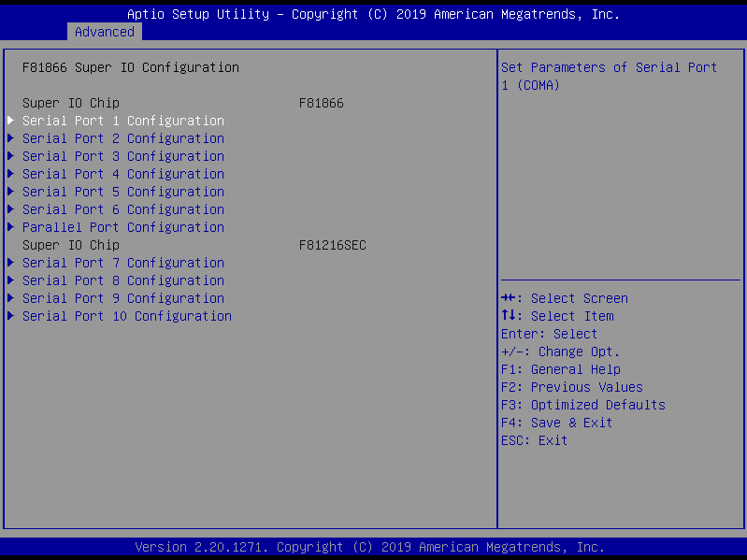The image size is (747, 560).
Task: Select Serial Port 2 Configuration entry
Action: pos(123,138)
